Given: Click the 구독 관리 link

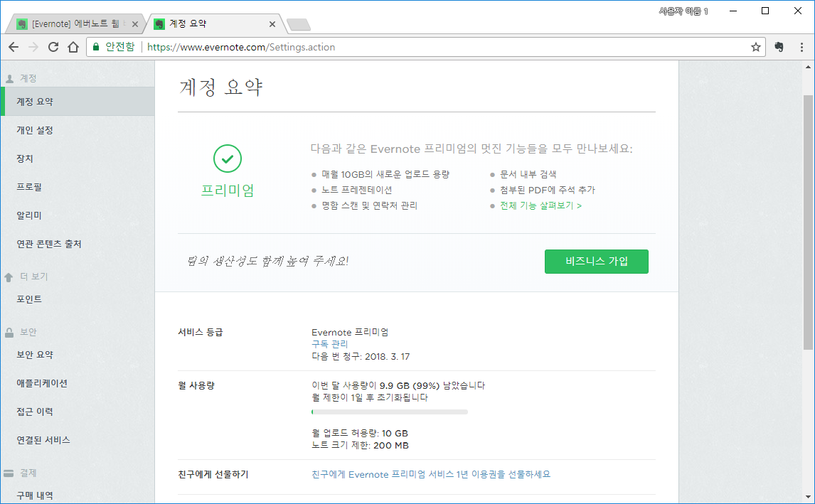Looking at the screenshot, I should point(329,344).
